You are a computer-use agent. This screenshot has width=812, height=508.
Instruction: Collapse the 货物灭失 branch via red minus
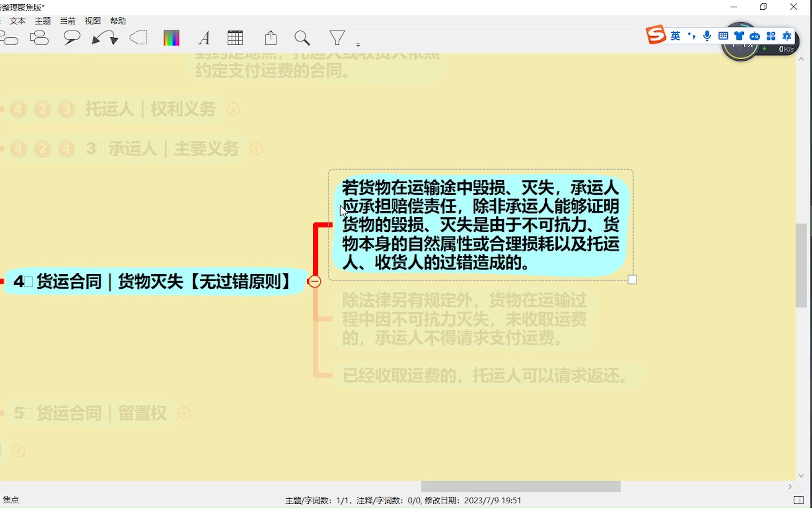coord(314,281)
